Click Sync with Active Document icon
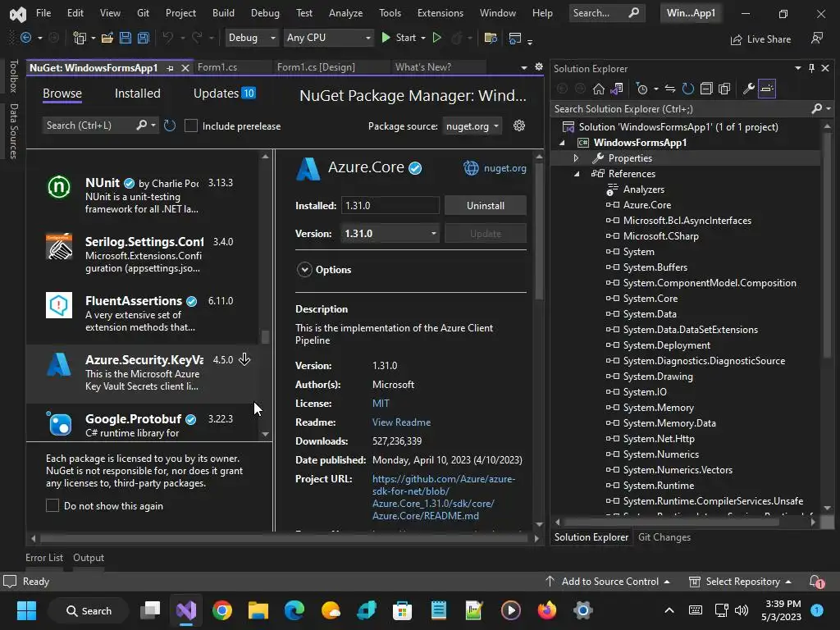Image resolution: width=840 pixels, height=630 pixels. click(x=669, y=89)
